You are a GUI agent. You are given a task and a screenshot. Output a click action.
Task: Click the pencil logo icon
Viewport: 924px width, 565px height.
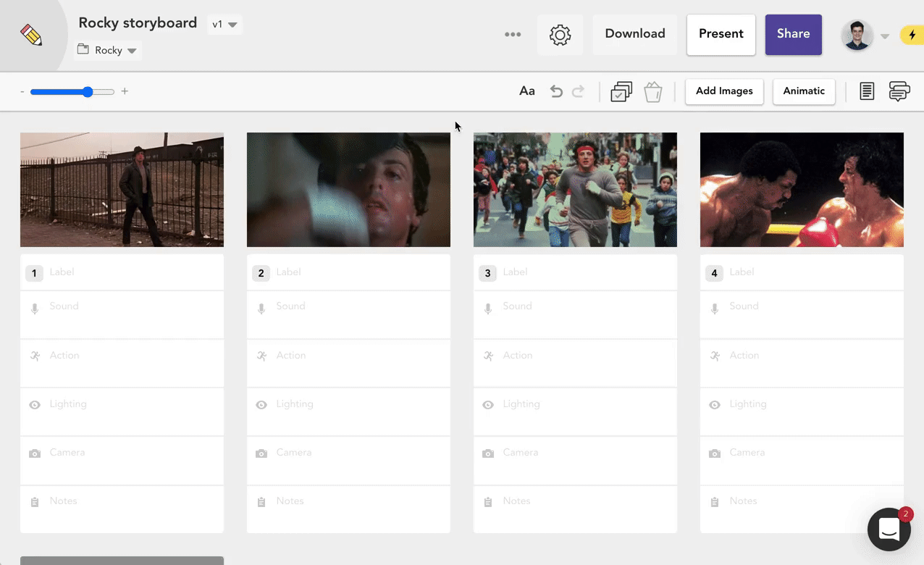(31, 35)
